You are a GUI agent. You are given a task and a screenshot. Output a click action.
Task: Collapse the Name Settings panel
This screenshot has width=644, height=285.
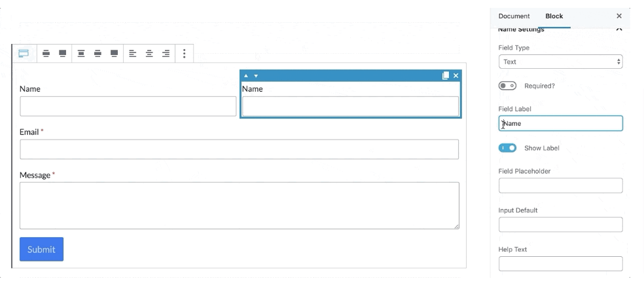(619, 29)
